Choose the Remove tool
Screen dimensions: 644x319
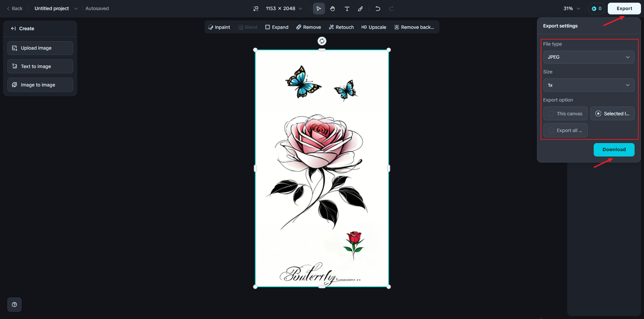point(308,27)
